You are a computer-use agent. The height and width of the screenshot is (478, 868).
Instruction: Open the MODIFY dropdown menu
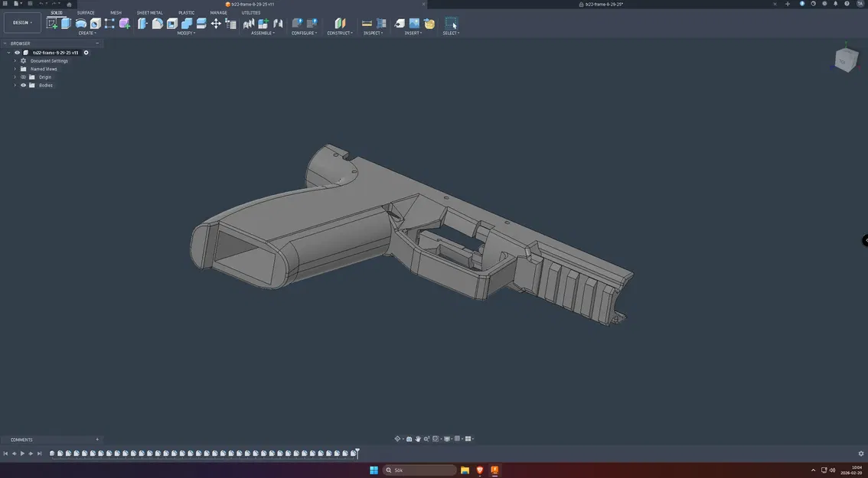[186, 33]
